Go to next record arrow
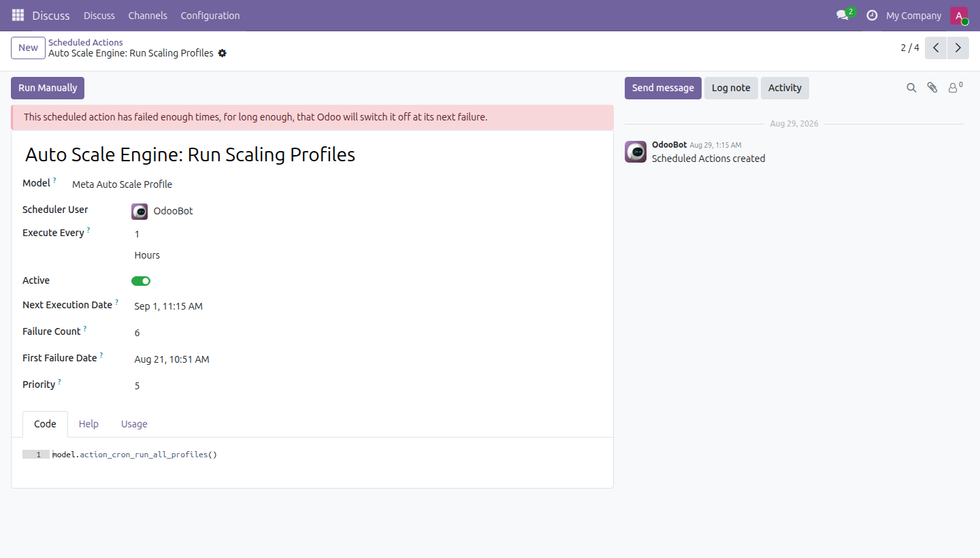 (x=958, y=48)
